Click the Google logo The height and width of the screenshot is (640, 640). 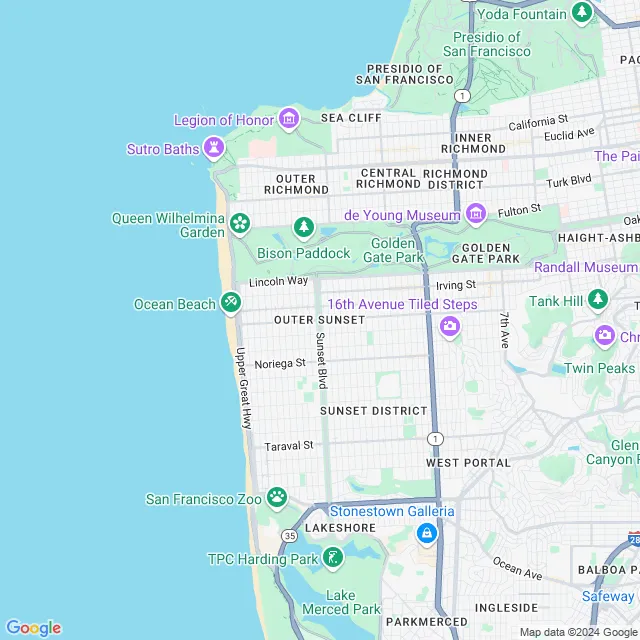point(33,628)
